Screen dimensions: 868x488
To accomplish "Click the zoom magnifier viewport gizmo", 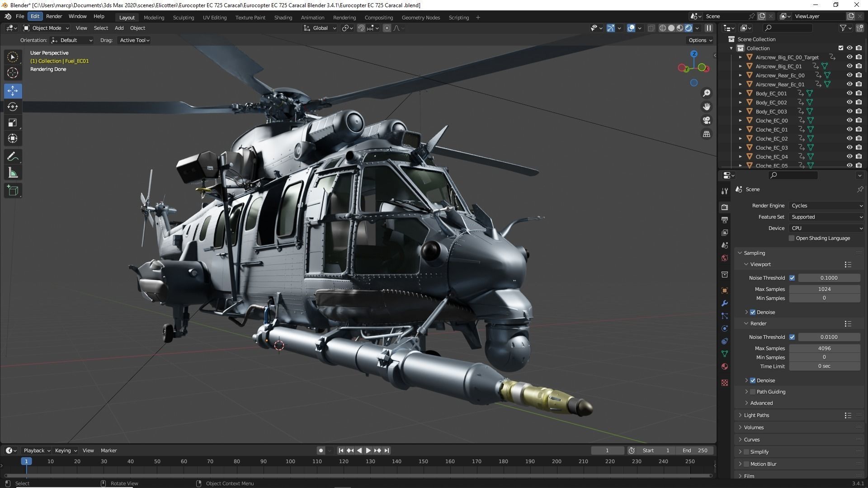I will point(706,93).
